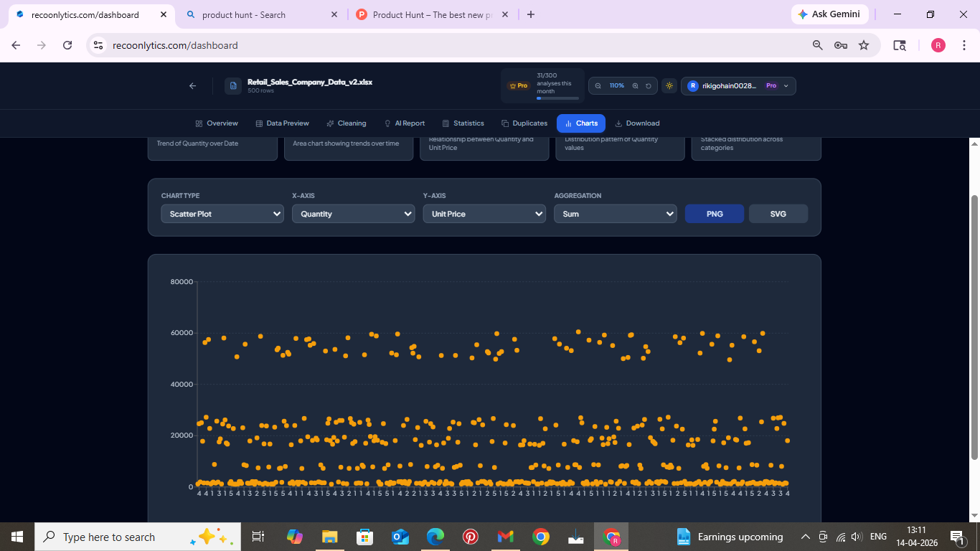Image resolution: width=980 pixels, height=551 pixels.
Task: Click the Retail_Sales file document icon
Action: coord(232,86)
